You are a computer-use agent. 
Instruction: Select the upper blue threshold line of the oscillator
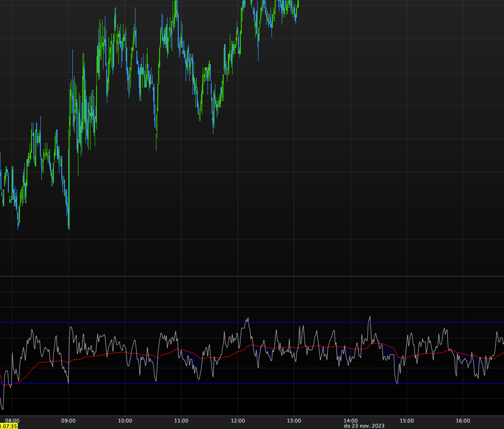click(x=252, y=323)
